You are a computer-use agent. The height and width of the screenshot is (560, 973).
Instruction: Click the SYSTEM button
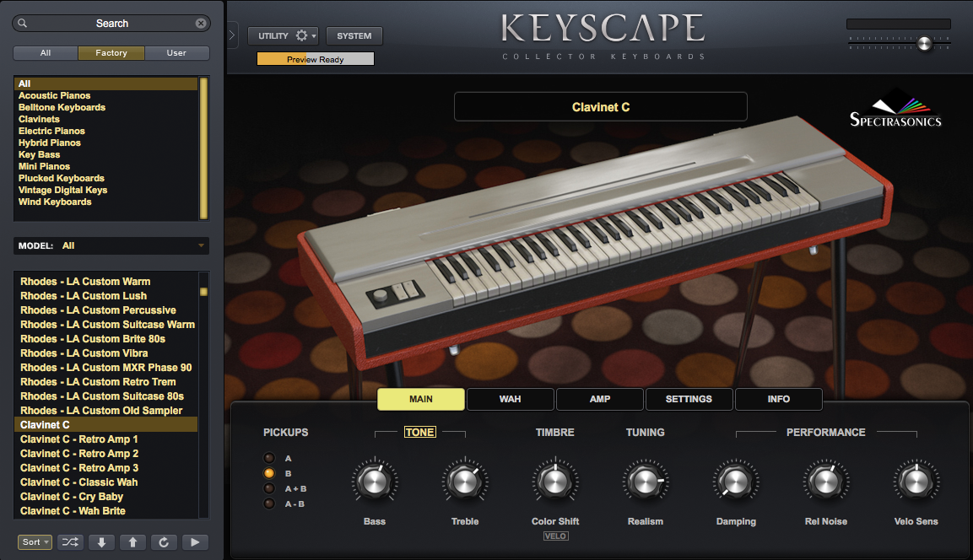(x=354, y=35)
